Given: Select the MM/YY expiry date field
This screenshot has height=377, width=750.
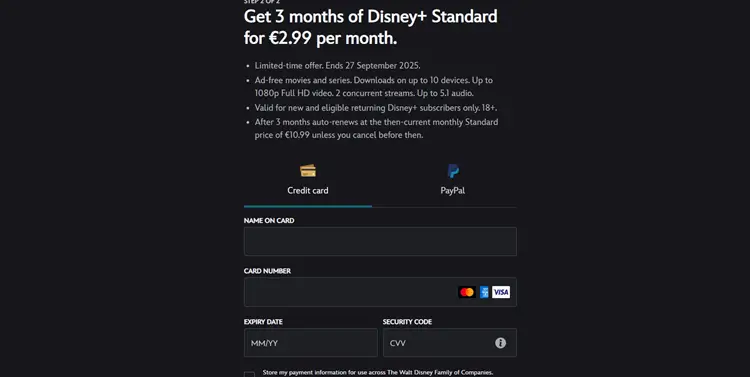Looking at the screenshot, I should point(310,343).
